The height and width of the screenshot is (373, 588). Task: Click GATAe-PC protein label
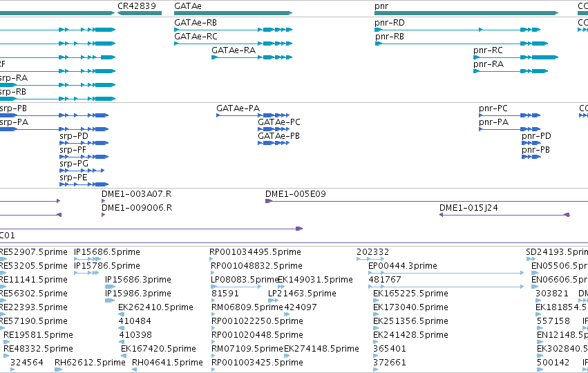tap(279, 122)
